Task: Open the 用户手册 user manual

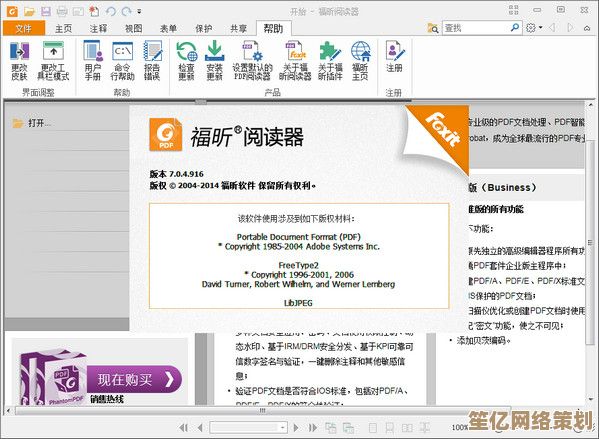Action: click(x=93, y=61)
